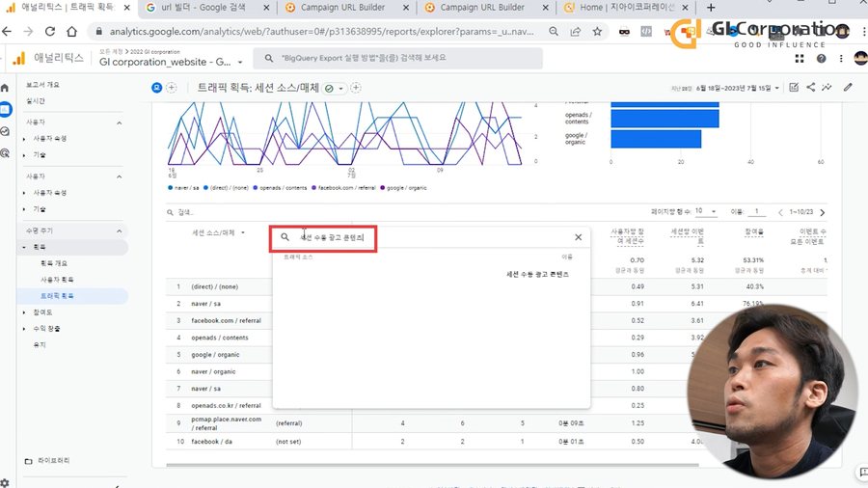Viewport: 868px width, 488px height.
Task: Click the openads.co.kr / referral table row
Action: click(x=226, y=406)
